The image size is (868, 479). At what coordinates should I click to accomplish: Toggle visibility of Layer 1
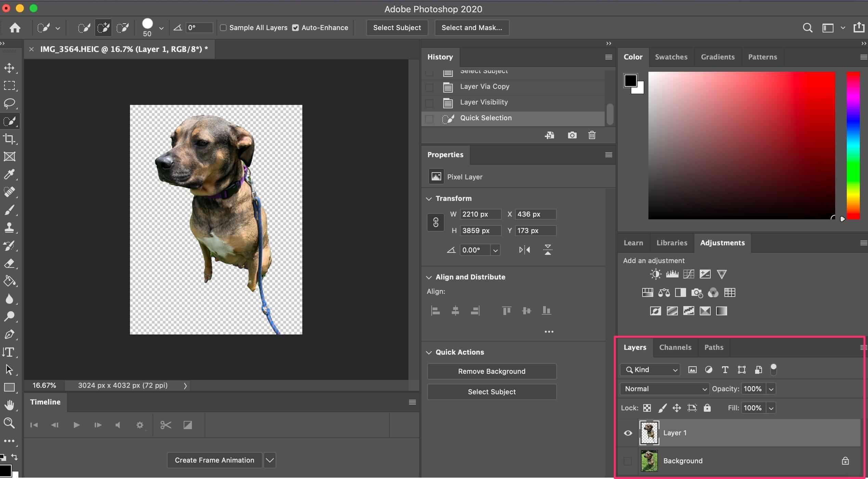coord(628,433)
